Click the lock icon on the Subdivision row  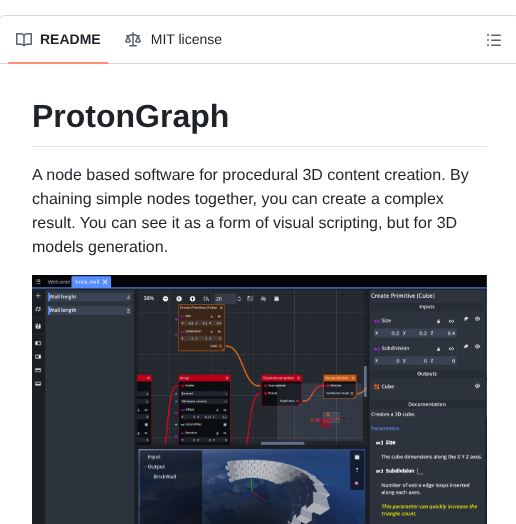[438, 349]
